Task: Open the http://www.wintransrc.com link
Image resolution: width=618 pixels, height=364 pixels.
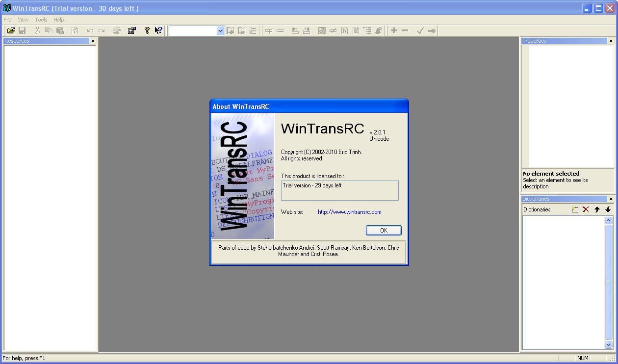Action: (x=350, y=212)
